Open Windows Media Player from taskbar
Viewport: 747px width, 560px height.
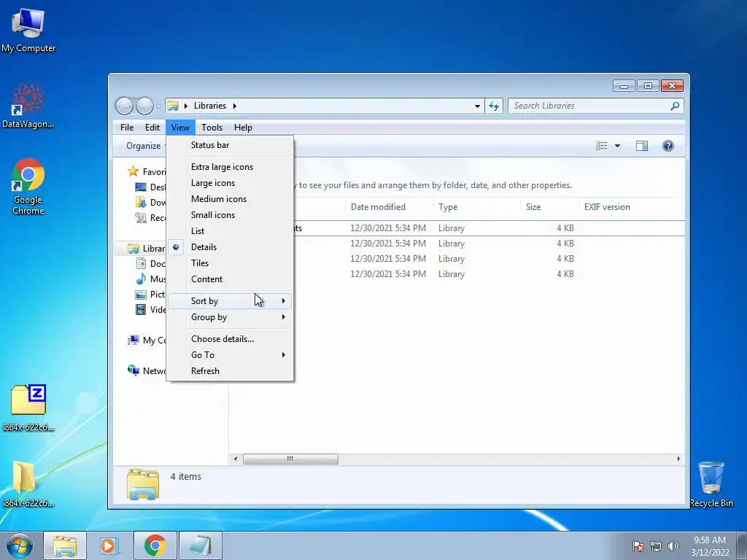(x=109, y=545)
